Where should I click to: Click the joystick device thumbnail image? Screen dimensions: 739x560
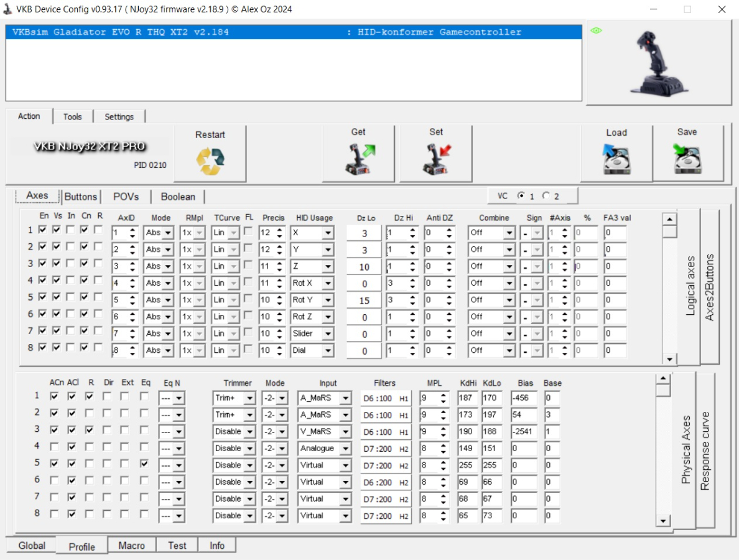tap(659, 64)
